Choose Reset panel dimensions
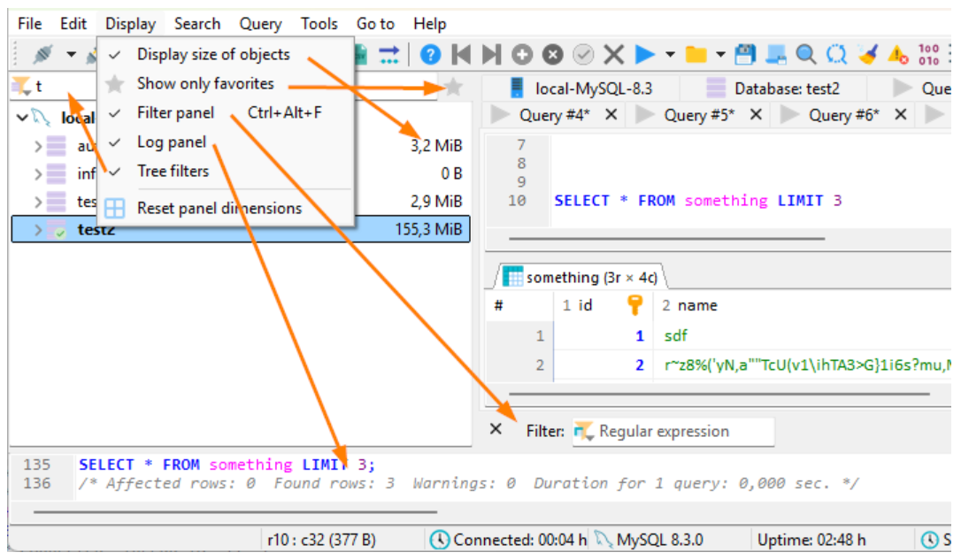Screen dimensions: 961x560 point(219,209)
